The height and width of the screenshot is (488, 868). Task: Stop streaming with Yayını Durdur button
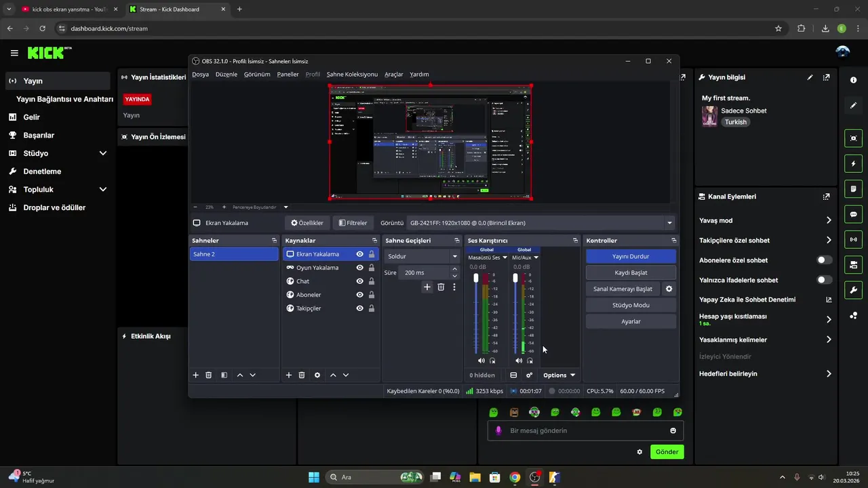point(631,257)
